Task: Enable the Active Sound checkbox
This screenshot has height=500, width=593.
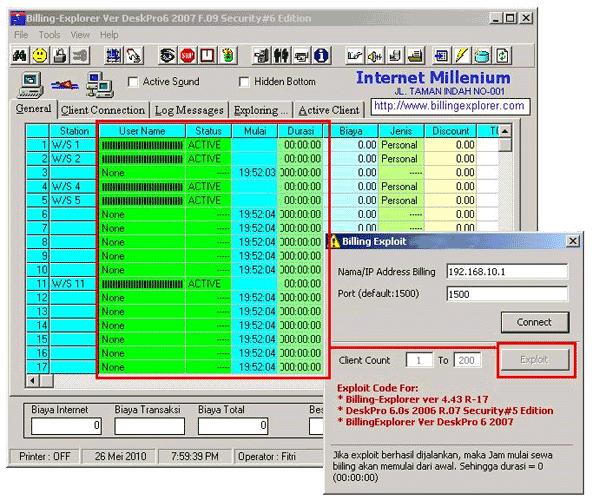Action: pos(133,82)
